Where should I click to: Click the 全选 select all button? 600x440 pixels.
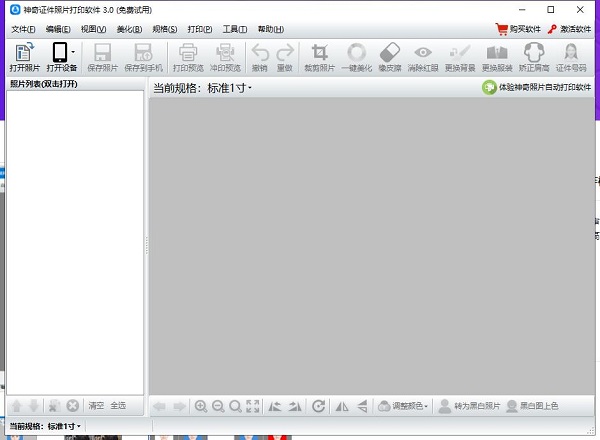pos(118,406)
